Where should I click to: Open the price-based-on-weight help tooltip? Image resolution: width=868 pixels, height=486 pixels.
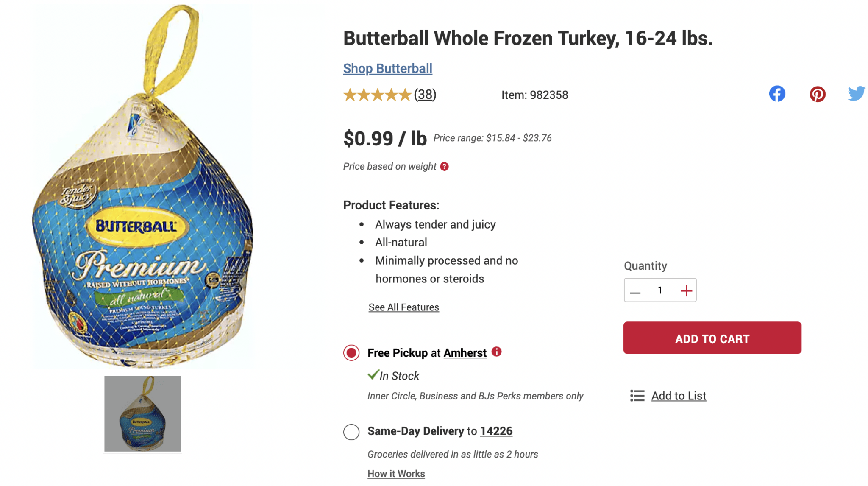[x=444, y=166]
